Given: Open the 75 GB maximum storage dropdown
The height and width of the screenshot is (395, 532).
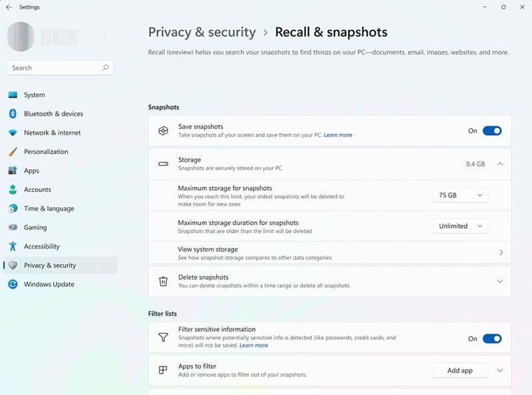Looking at the screenshot, I should tap(460, 195).
